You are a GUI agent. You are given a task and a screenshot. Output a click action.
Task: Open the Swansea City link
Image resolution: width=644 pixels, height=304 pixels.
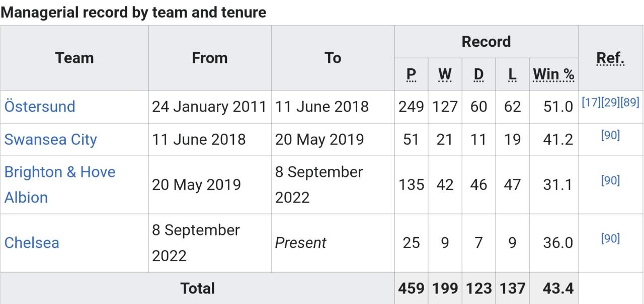[x=50, y=139]
